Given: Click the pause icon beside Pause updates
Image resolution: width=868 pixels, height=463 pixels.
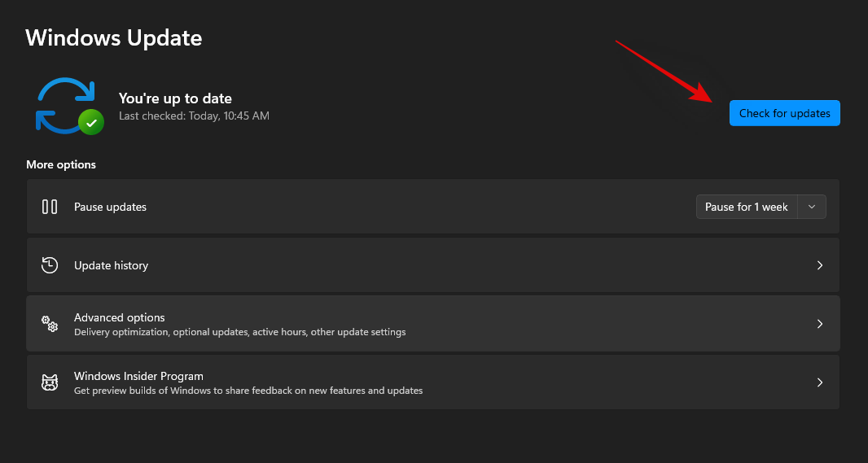Looking at the screenshot, I should tap(50, 207).
